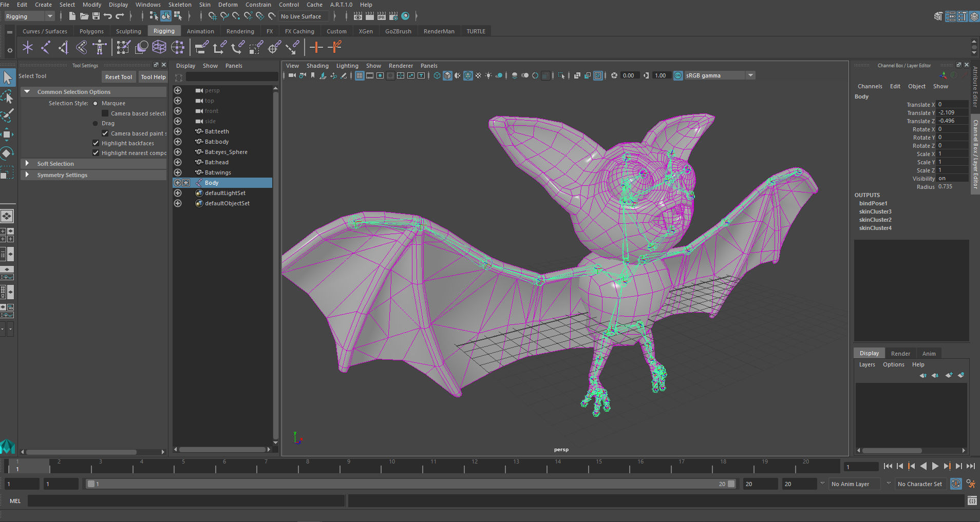The height and width of the screenshot is (522, 980).
Task: Select the Move tool in the toolbox
Action: (x=7, y=134)
